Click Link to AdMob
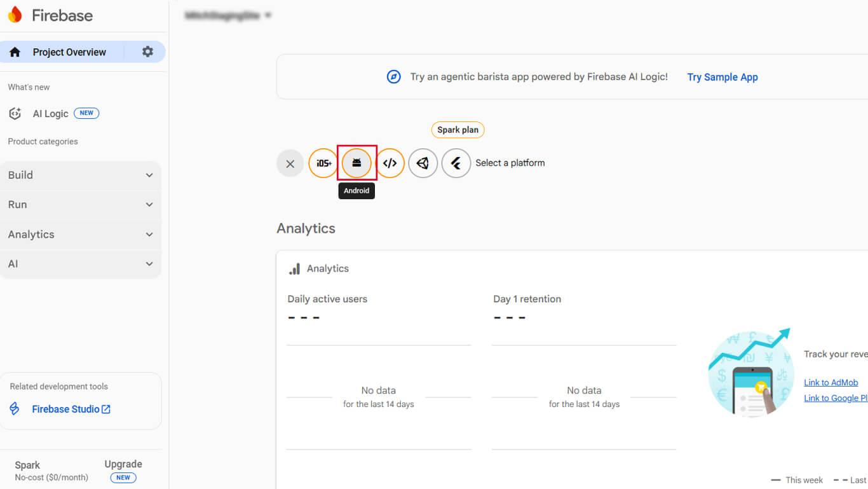The width and height of the screenshot is (868, 489). (x=831, y=382)
